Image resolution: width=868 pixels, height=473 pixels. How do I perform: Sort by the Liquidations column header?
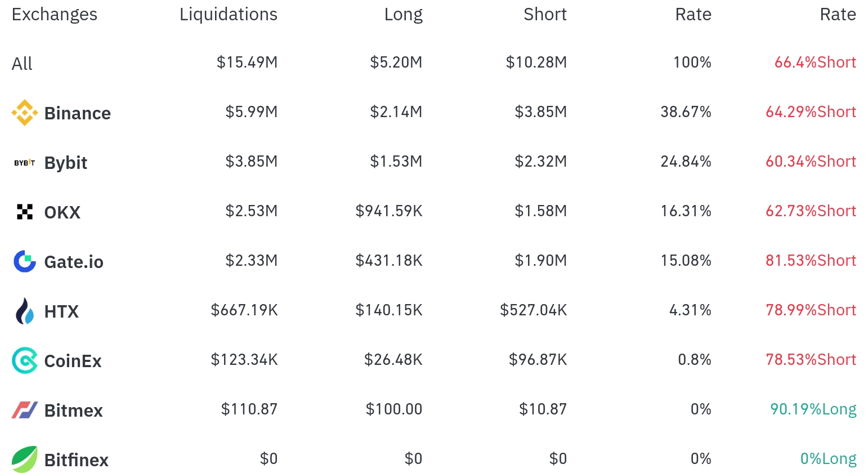click(229, 15)
